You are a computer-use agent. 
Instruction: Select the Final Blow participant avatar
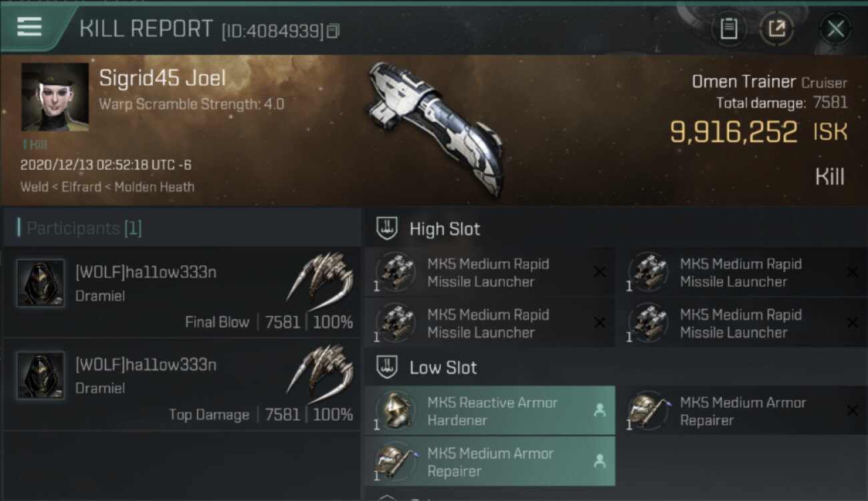pyautogui.click(x=41, y=283)
